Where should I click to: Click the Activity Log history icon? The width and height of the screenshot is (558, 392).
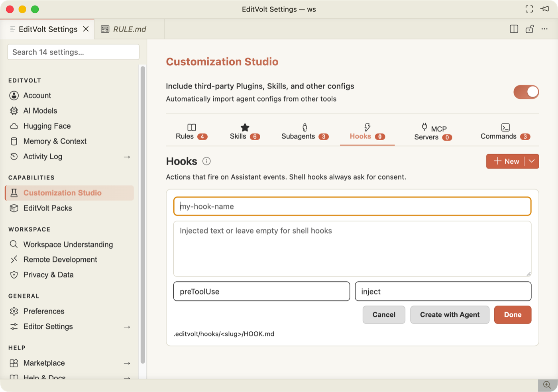click(14, 157)
